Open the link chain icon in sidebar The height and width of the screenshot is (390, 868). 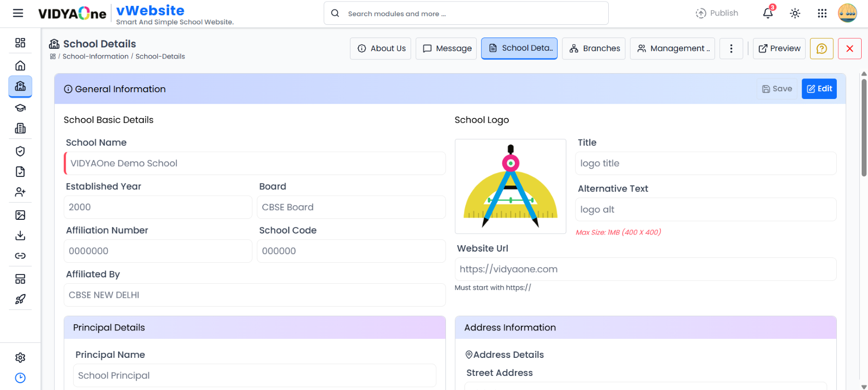(x=20, y=256)
